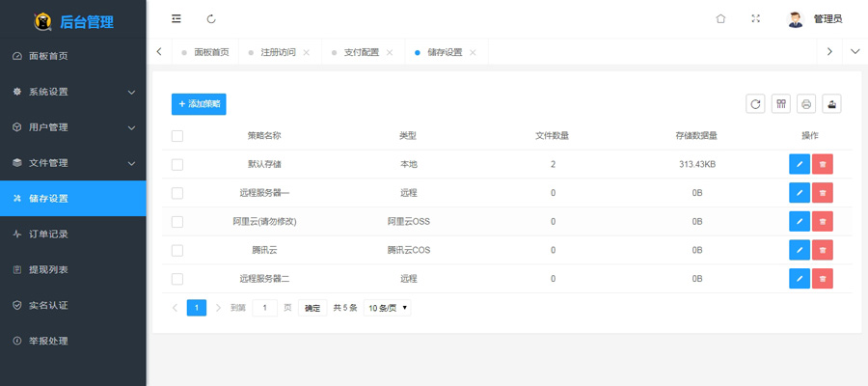Reload the table with the refresh icon
The image size is (868, 386).
(x=755, y=104)
